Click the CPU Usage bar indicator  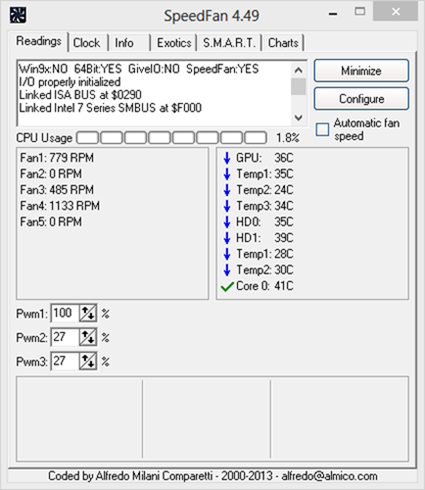pyautogui.click(x=172, y=138)
